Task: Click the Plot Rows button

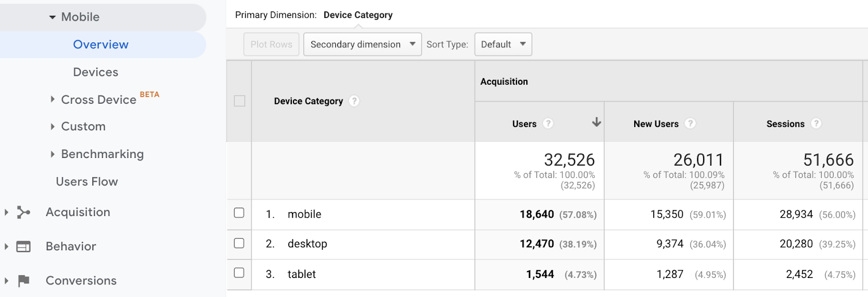Action: click(x=271, y=45)
